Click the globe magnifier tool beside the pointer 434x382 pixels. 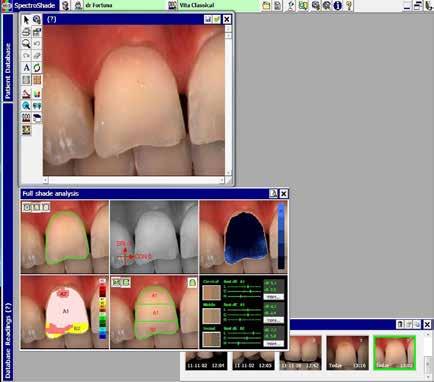[x=37, y=20]
